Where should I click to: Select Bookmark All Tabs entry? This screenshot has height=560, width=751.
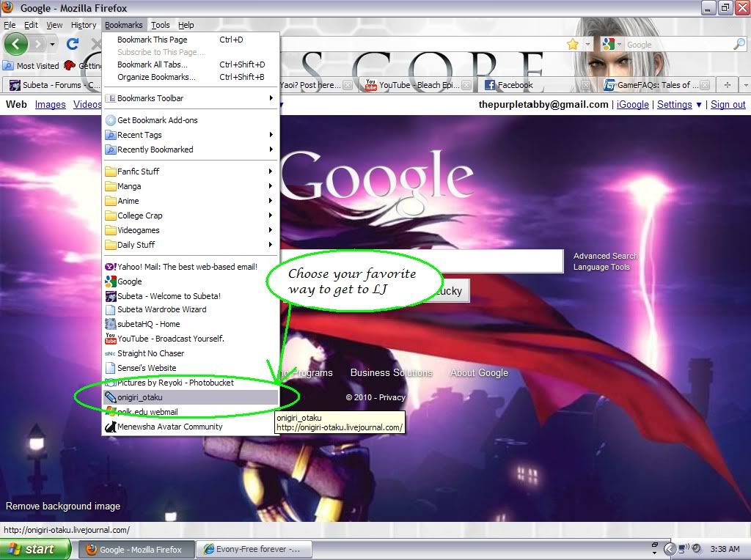191,65
